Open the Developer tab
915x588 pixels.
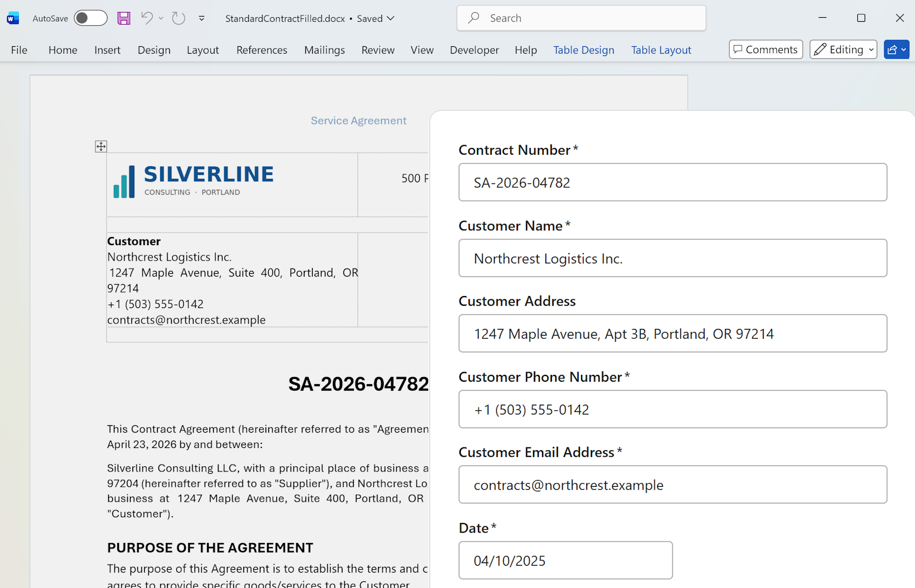click(474, 50)
